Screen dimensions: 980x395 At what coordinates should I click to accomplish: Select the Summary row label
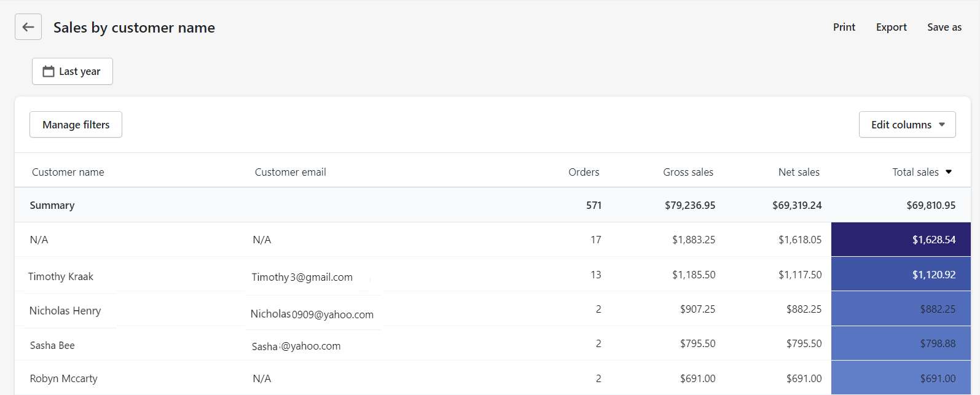(x=52, y=205)
